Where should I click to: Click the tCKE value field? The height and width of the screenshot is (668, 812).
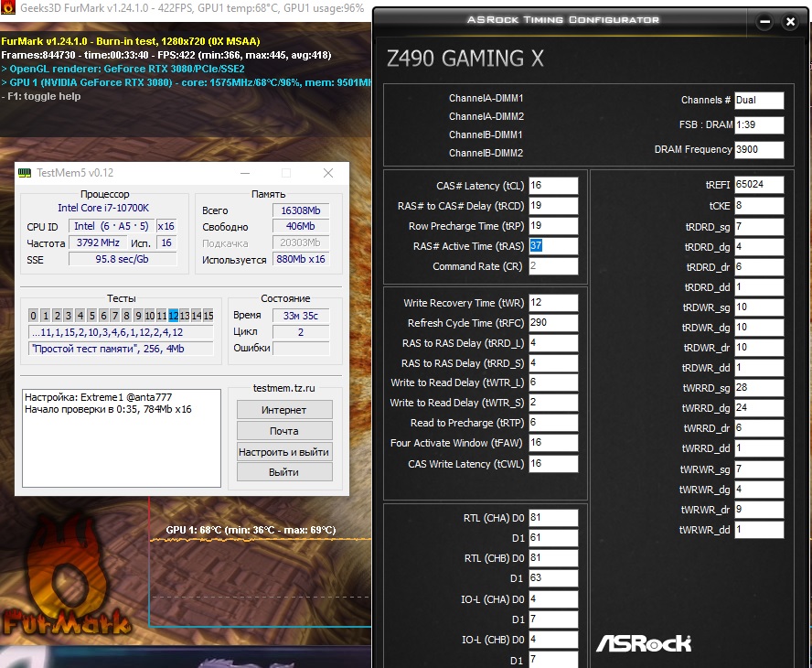coord(759,206)
